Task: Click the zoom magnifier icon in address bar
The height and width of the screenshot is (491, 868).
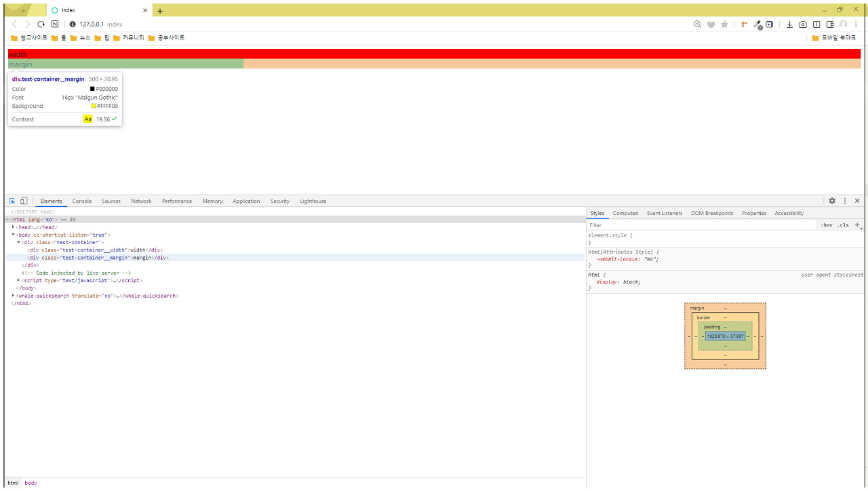Action: [697, 24]
